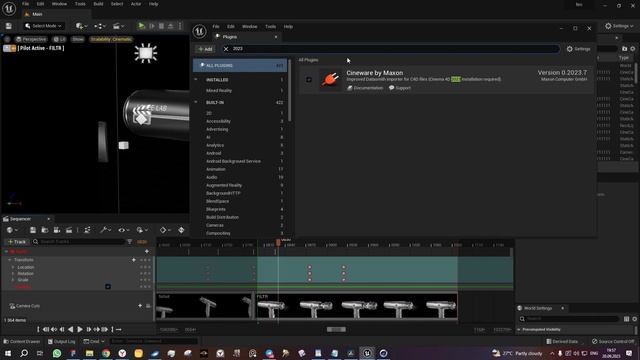Open the Output Log

point(61,341)
